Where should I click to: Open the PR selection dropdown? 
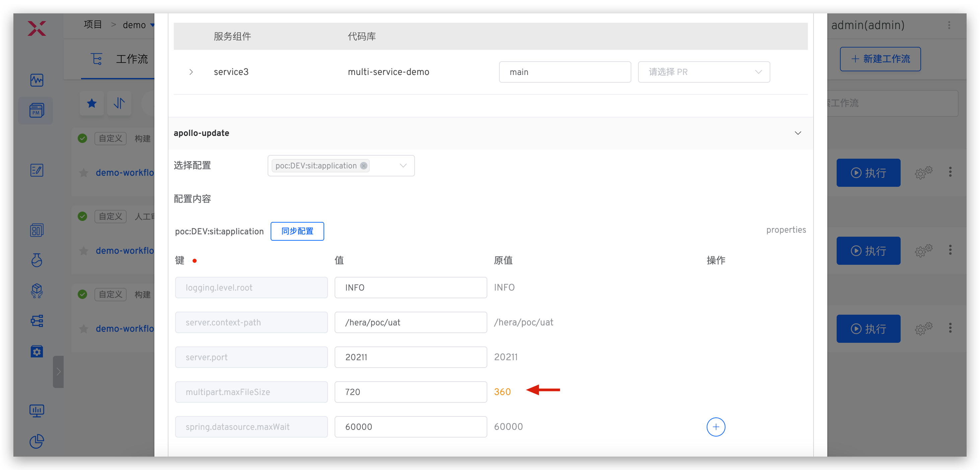[x=703, y=72]
